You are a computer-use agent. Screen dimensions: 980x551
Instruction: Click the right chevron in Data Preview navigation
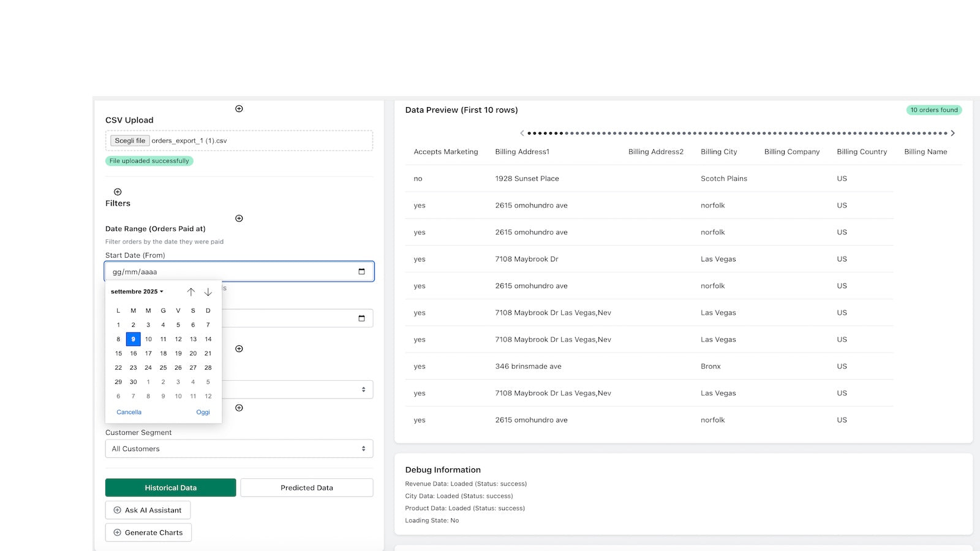coord(953,133)
